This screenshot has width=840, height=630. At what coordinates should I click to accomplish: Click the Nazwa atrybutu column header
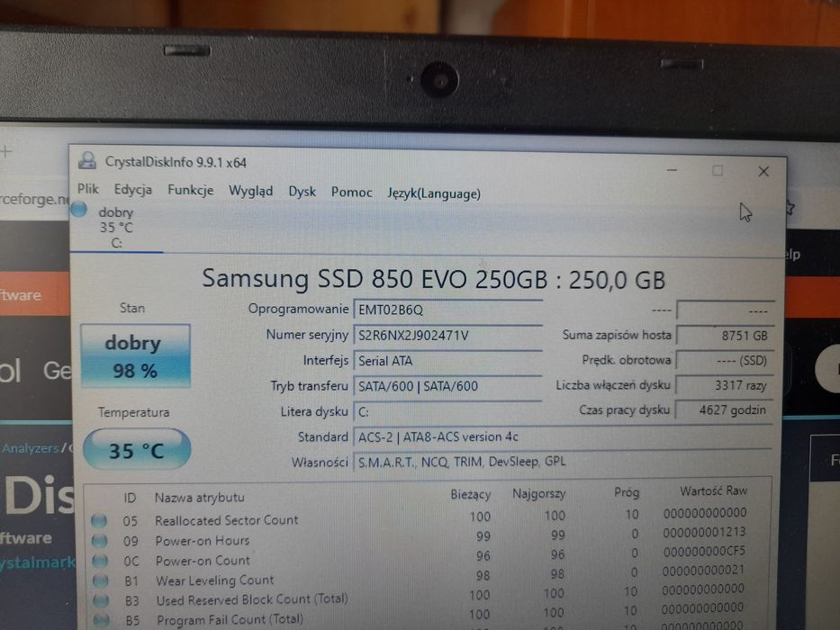click(x=199, y=498)
